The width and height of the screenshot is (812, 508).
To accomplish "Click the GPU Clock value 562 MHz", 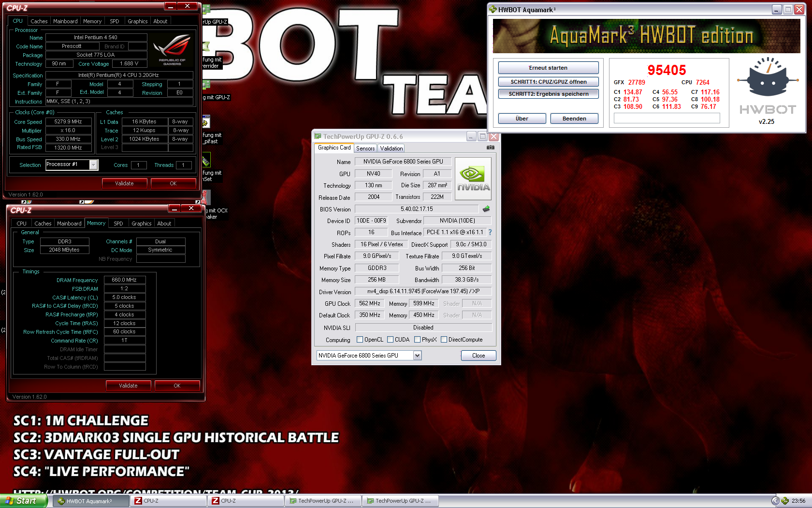I will pyautogui.click(x=370, y=303).
